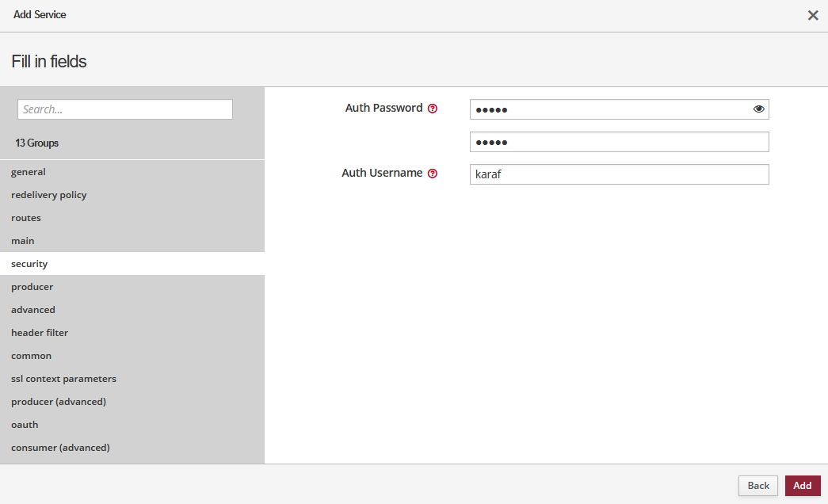The height and width of the screenshot is (504, 828).
Task: Select the general group
Action: 29,172
